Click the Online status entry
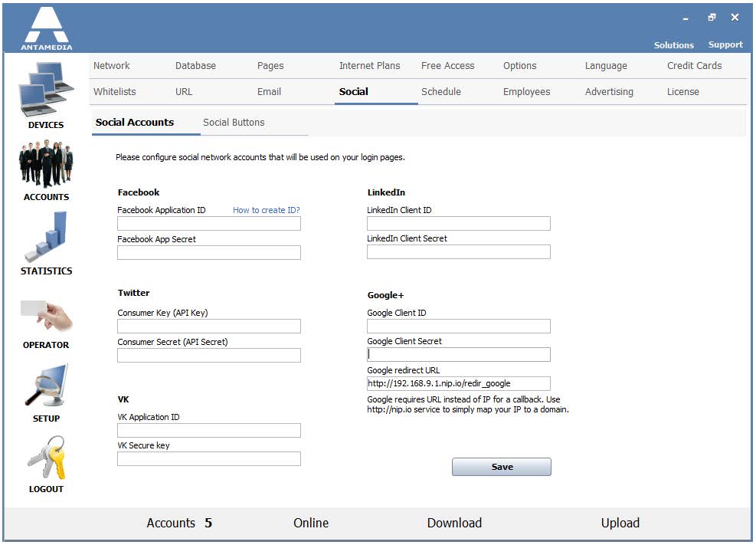The image size is (756, 545). coord(311,524)
